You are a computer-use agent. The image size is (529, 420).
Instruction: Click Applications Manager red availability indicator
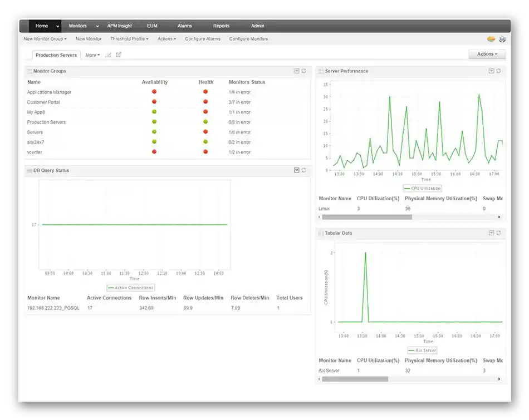[154, 92]
